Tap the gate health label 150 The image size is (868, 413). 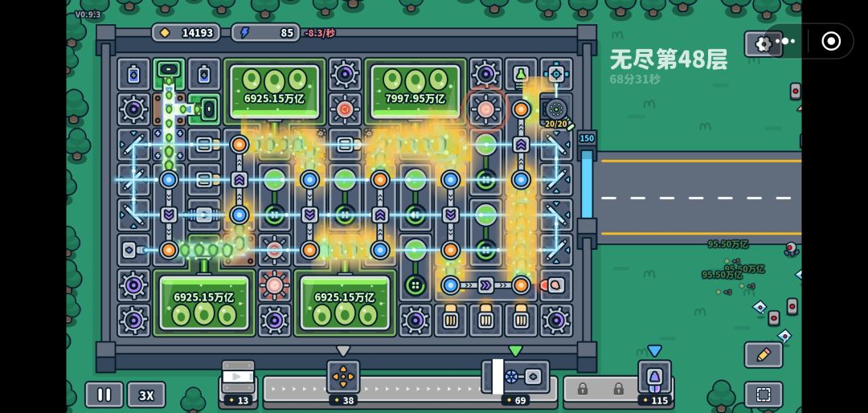[586, 138]
